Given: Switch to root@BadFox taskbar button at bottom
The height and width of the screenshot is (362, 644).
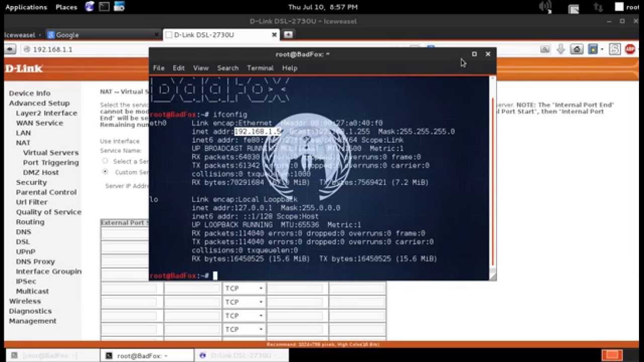Looking at the screenshot, I should [x=147, y=355].
